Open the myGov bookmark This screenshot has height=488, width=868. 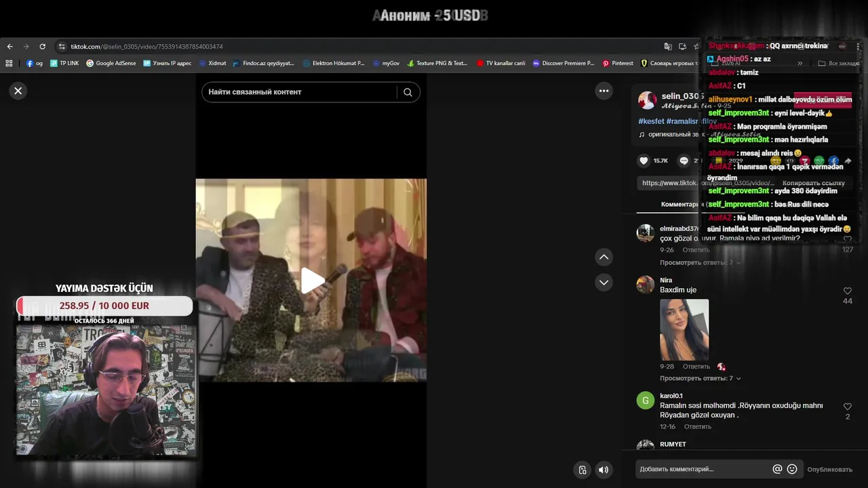386,63
